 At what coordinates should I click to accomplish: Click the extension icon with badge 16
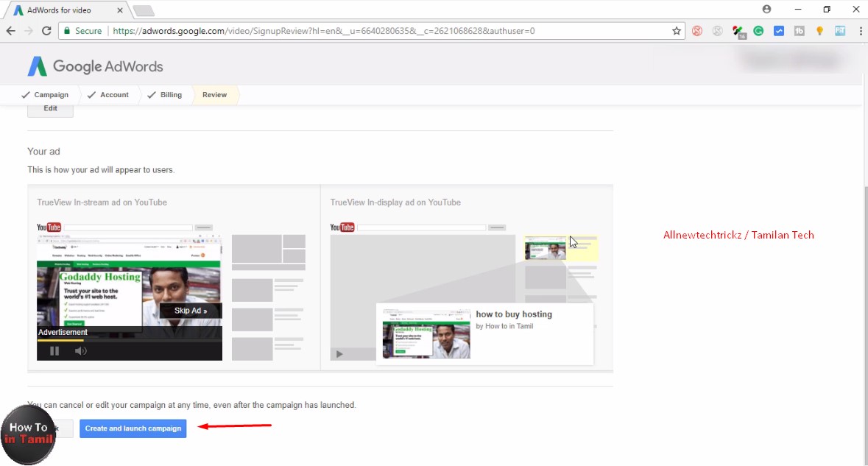pyautogui.click(x=738, y=32)
